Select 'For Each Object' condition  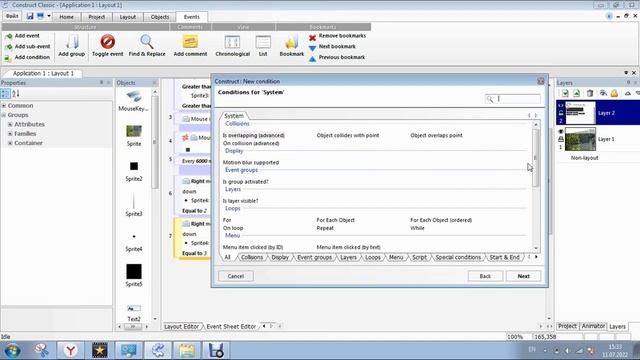pyautogui.click(x=336, y=220)
